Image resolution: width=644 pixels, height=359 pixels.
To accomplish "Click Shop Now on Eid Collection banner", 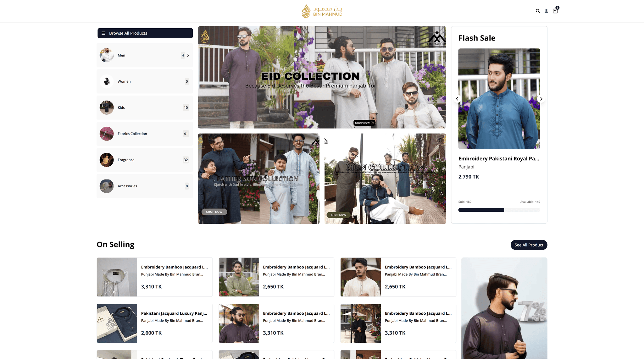I will pos(364,123).
